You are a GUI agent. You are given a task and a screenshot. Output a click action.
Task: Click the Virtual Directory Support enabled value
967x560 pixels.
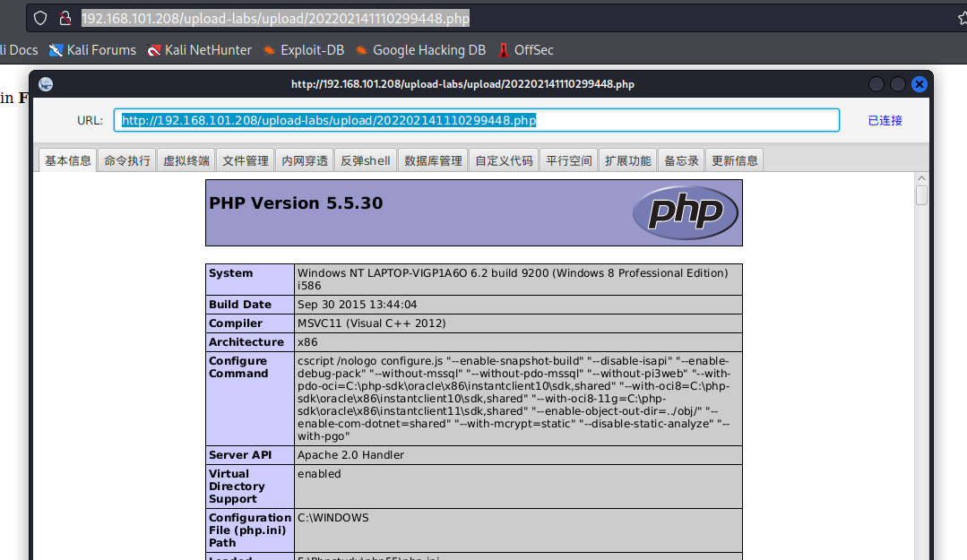tap(319, 474)
